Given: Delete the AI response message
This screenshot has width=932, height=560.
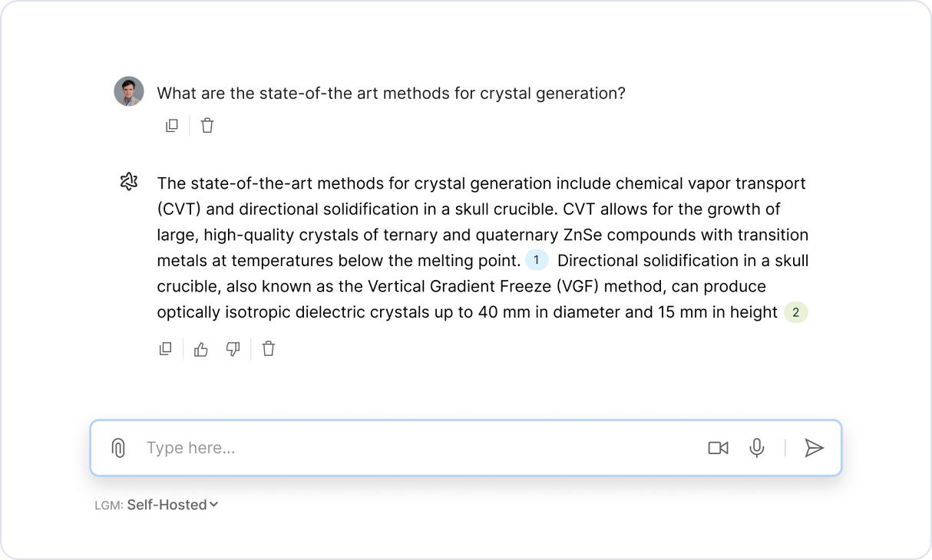Looking at the screenshot, I should [x=268, y=349].
